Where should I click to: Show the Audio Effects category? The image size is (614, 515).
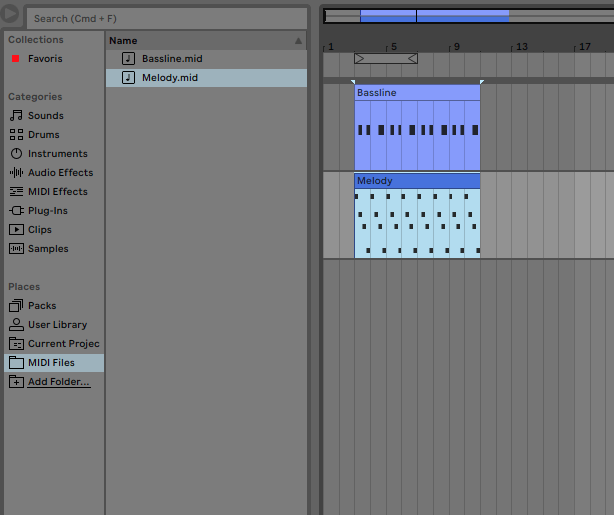[60, 173]
